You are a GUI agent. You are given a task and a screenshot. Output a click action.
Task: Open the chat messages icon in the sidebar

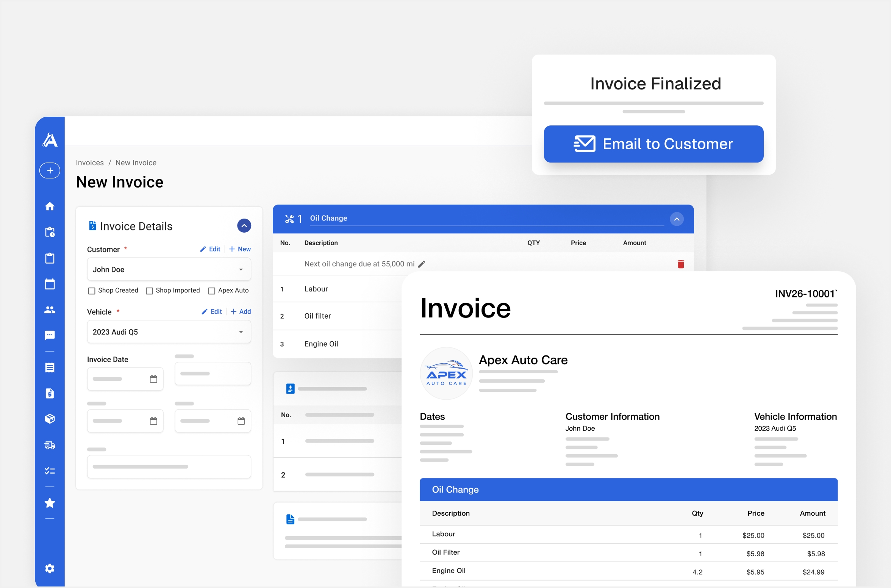click(x=50, y=335)
